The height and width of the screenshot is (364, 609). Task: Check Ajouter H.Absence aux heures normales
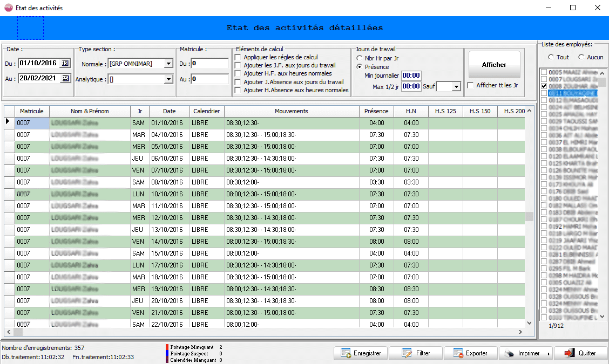238,91
